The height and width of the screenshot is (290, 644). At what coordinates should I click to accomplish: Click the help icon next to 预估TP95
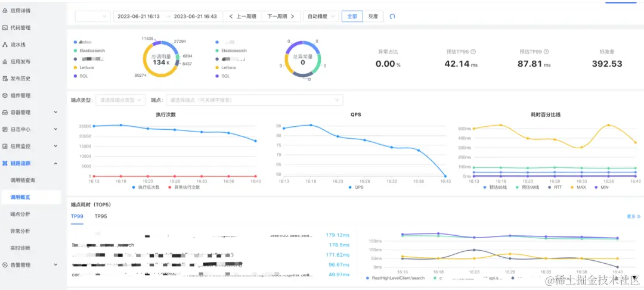(473, 52)
